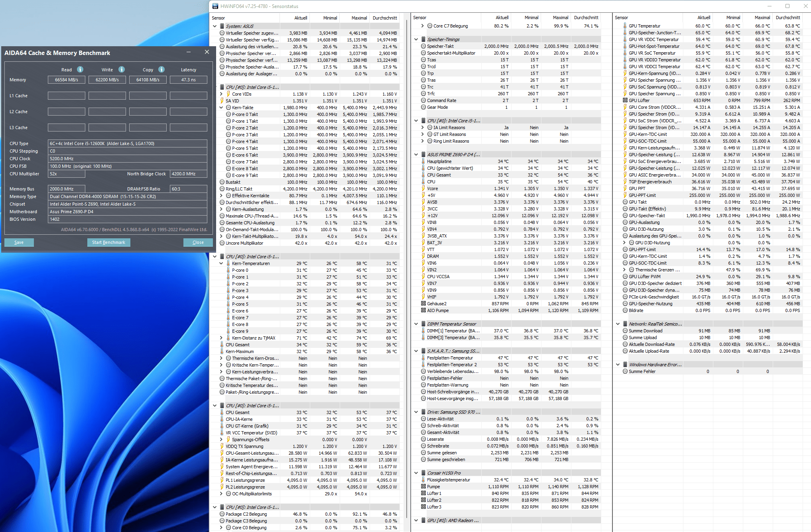
Task: Collapse the Network: RealTek group
Action: pyautogui.click(x=618, y=324)
